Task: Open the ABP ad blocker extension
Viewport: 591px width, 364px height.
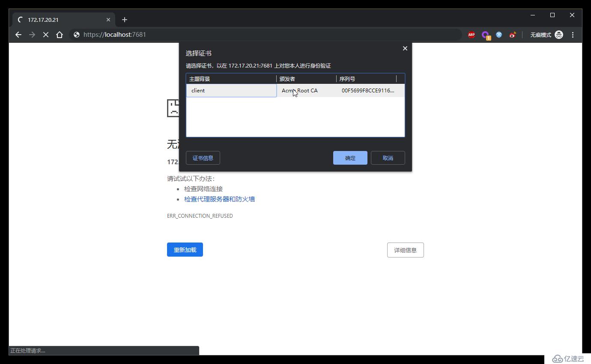Action: point(472,35)
